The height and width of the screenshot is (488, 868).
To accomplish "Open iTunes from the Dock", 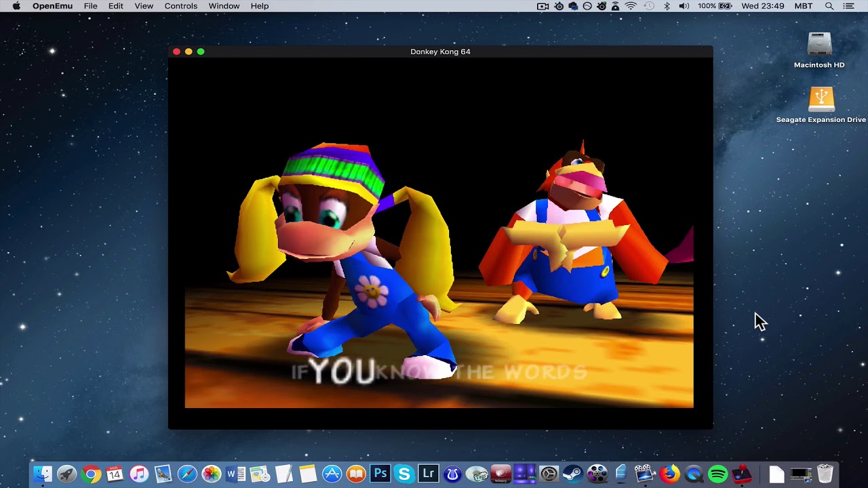I will point(139,474).
